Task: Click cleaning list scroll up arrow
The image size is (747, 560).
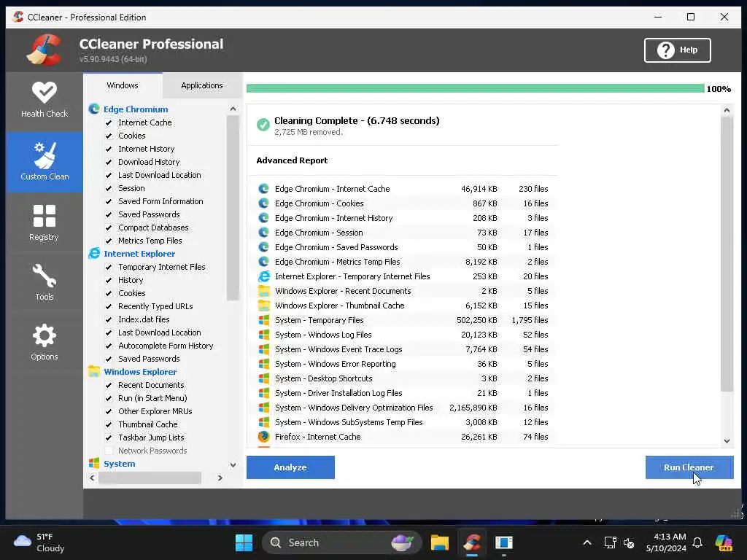Action: click(233, 109)
